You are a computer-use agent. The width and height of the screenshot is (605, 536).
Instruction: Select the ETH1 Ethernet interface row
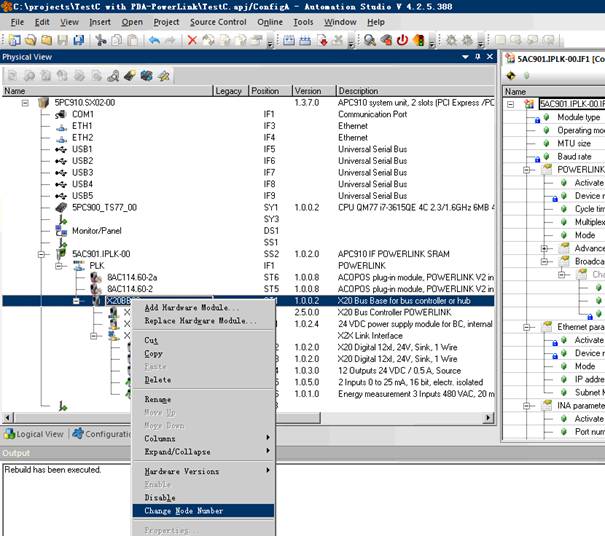tap(82, 126)
